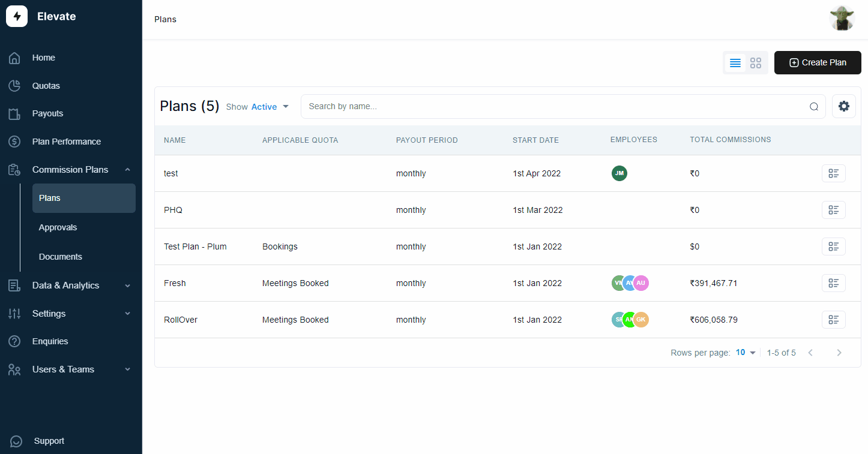Image resolution: width=868 pixels, height=454 pixels.
Task: Open details icon for Fresh plan
Action: click(x=834, y=283)
